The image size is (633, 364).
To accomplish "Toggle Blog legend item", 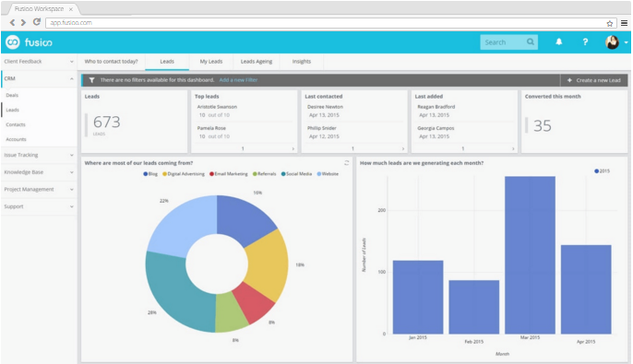I will tap(150, 174).
